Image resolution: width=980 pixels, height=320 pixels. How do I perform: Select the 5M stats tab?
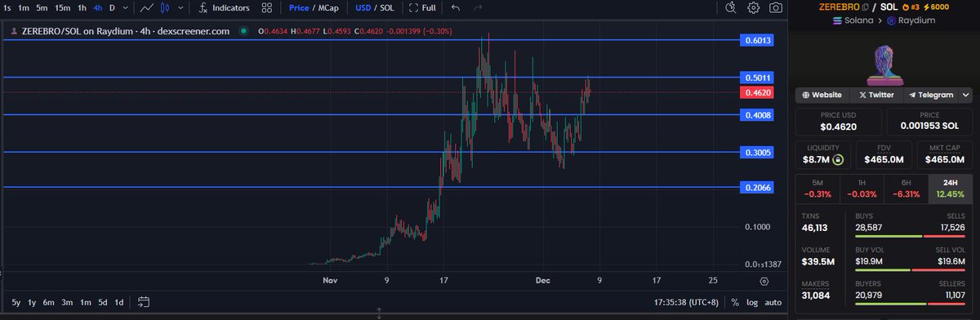tap(817, 188)
